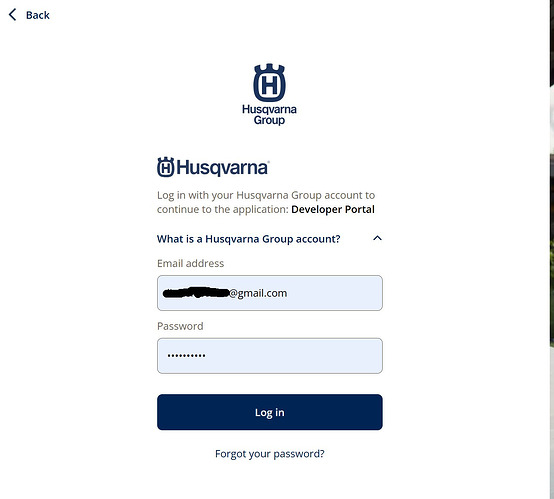Viewport: 554px width, 499px height.
Task: Click the masked password dots
Action: pos(186,356)
